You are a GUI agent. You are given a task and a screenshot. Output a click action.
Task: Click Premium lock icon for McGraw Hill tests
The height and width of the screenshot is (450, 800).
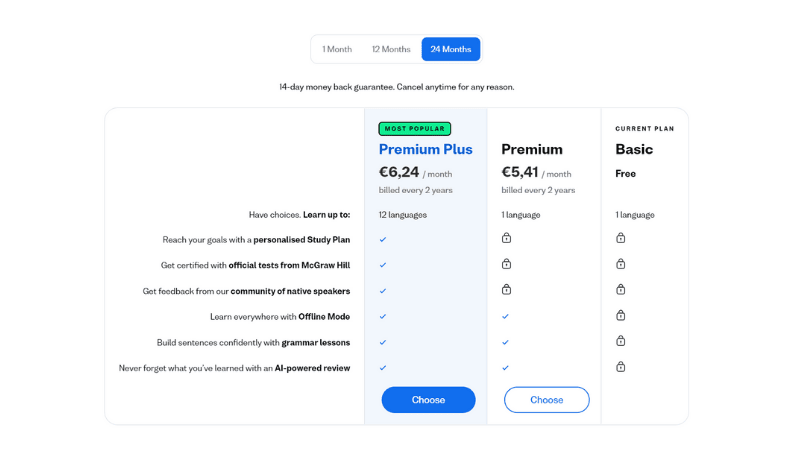click(506, 264)
